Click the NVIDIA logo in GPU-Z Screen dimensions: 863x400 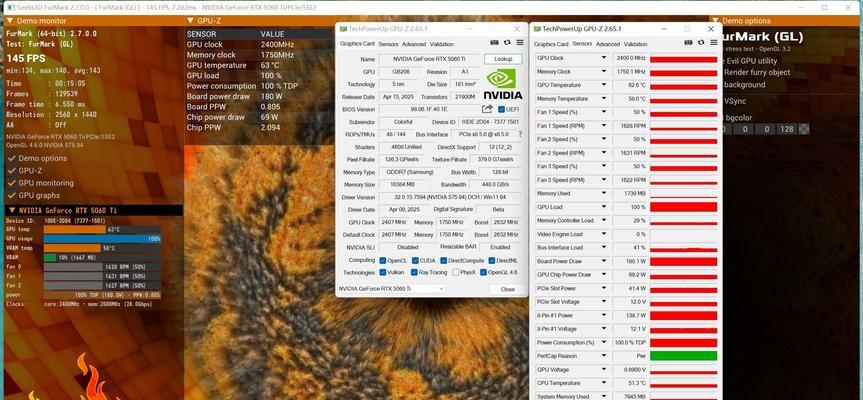tap(503, 84)
